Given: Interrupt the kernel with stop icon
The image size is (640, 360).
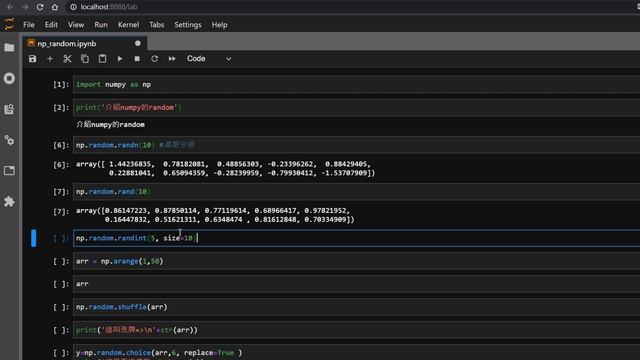Looking at the screenshot, I should (137, 59).
